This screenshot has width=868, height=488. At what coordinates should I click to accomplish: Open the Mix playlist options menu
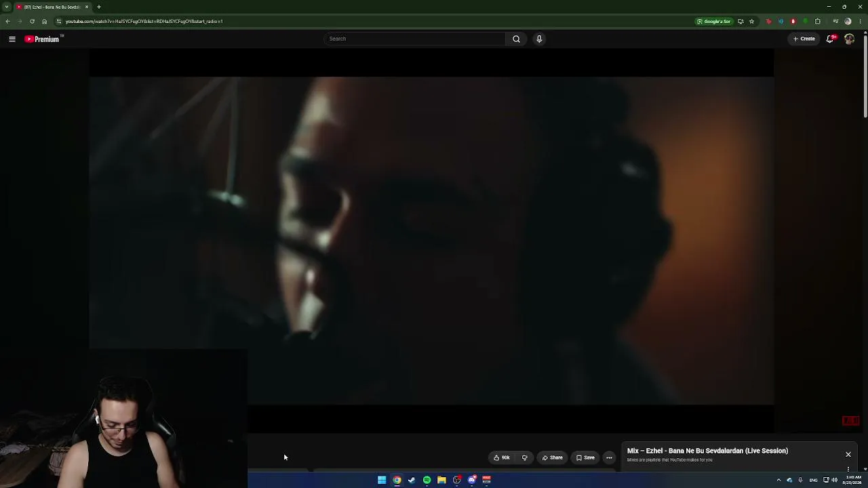(x=848, y=469)
